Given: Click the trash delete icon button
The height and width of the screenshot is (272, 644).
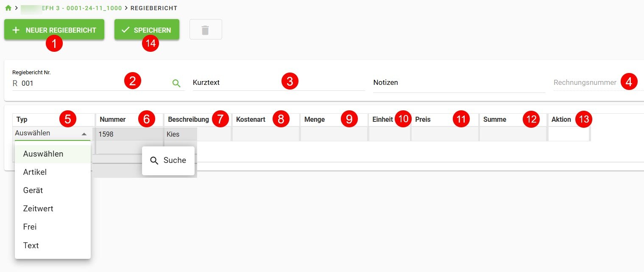Looking at the screenshot, I should pos(206,30).
